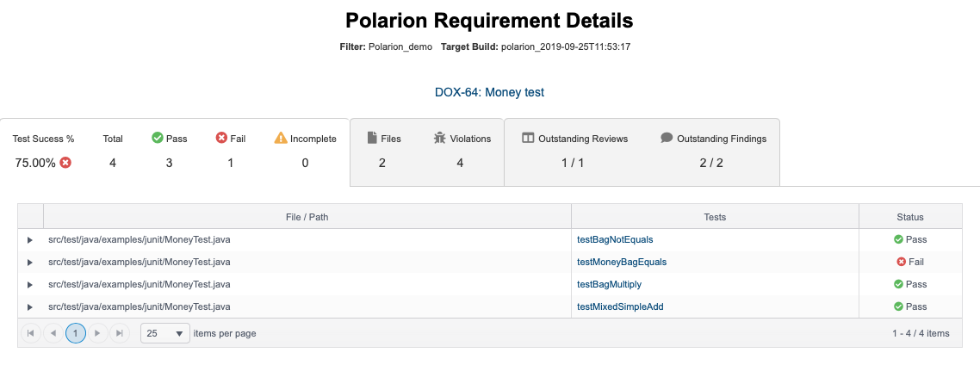Open the testMoneyBagEquals test link
Screen dimensions: 980x365
tap(621, 262)
